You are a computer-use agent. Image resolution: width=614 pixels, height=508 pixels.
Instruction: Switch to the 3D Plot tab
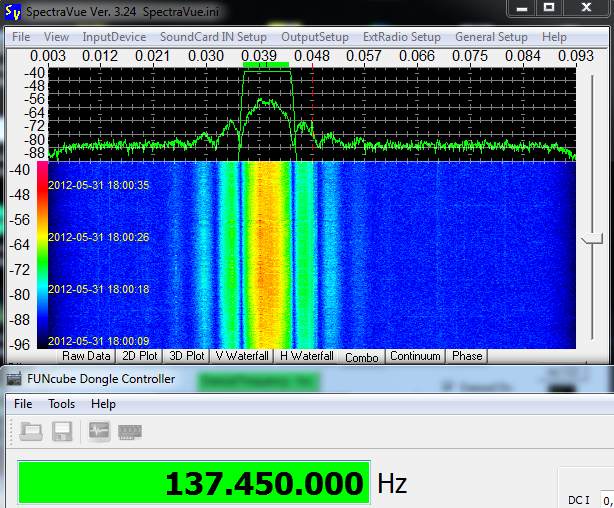point(186,356)
